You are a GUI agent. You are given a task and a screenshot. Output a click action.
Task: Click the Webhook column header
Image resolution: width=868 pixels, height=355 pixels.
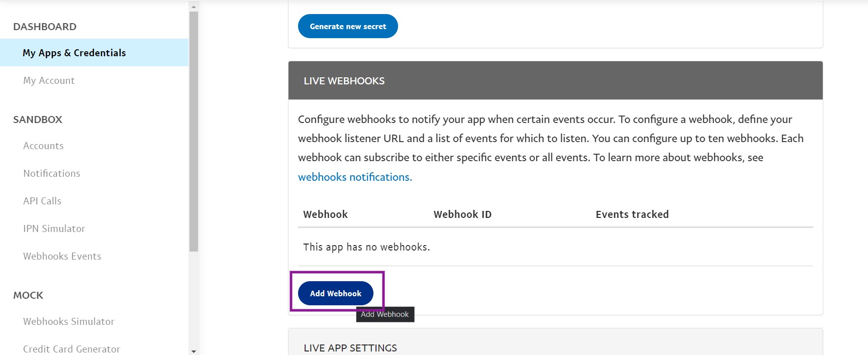coord(326,214)
